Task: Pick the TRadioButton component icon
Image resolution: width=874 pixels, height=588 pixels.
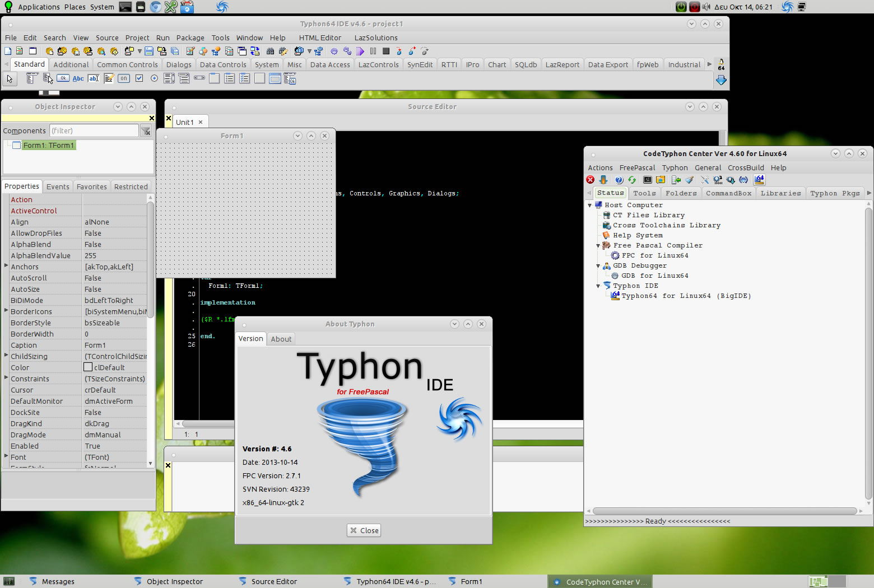Action: (154, 78)
